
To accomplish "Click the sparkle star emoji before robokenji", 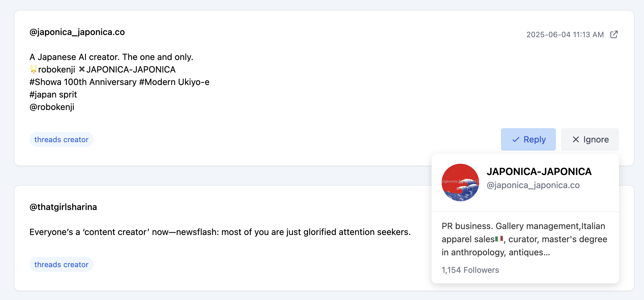I will tap(33, 69).
